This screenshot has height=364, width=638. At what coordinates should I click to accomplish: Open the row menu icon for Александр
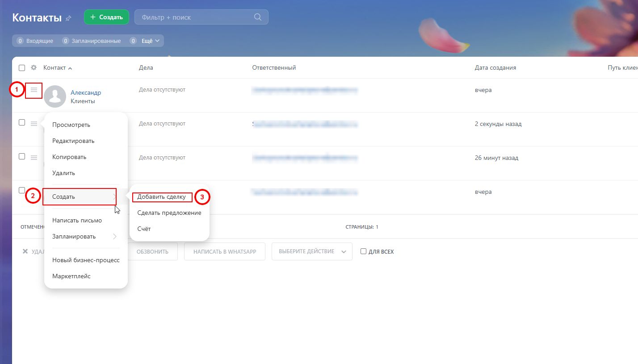[x=34, y=91]
